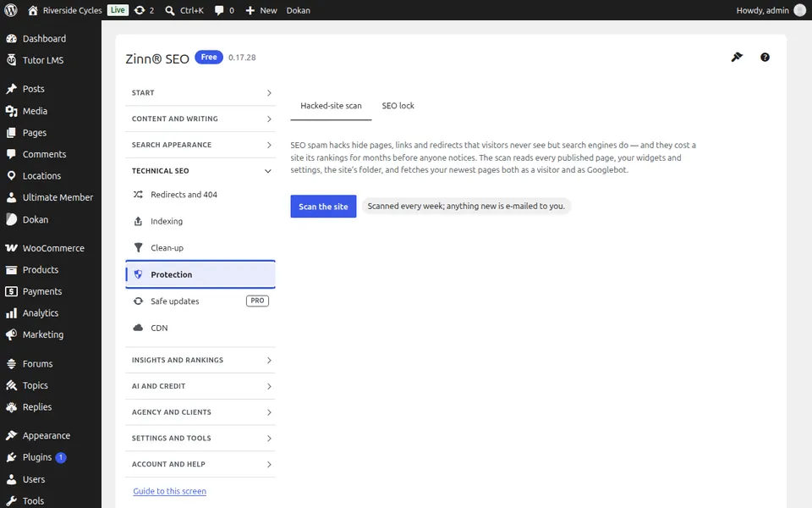This screenshot has width=812, height=508.
Task: Open the Clean-up filter item
Action: click(x=200, y=248)
